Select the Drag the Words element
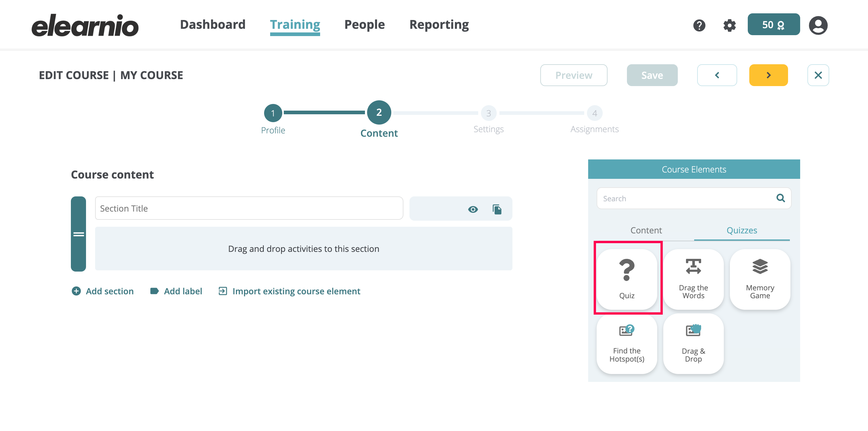 point(694,279)
